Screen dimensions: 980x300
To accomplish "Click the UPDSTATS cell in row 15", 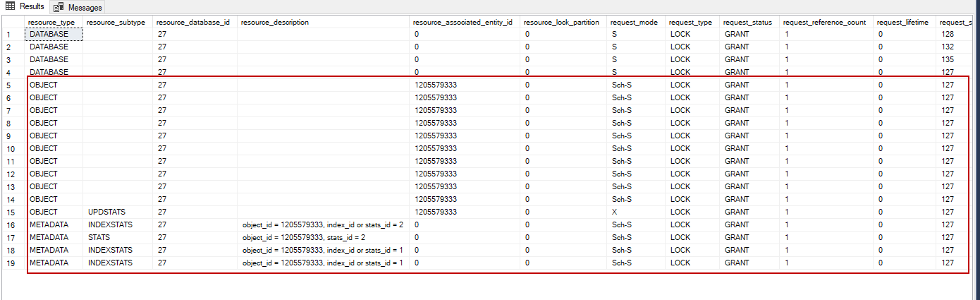I will point(108,212).
